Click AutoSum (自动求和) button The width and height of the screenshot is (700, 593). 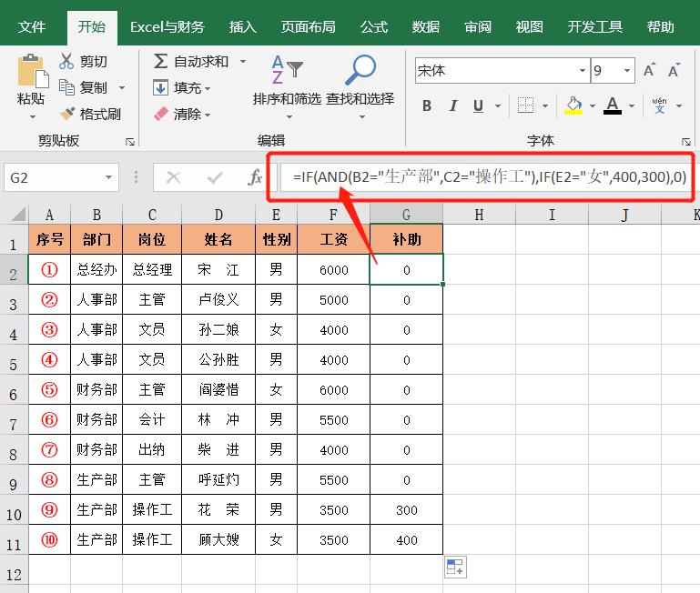[x=191, y=61]
